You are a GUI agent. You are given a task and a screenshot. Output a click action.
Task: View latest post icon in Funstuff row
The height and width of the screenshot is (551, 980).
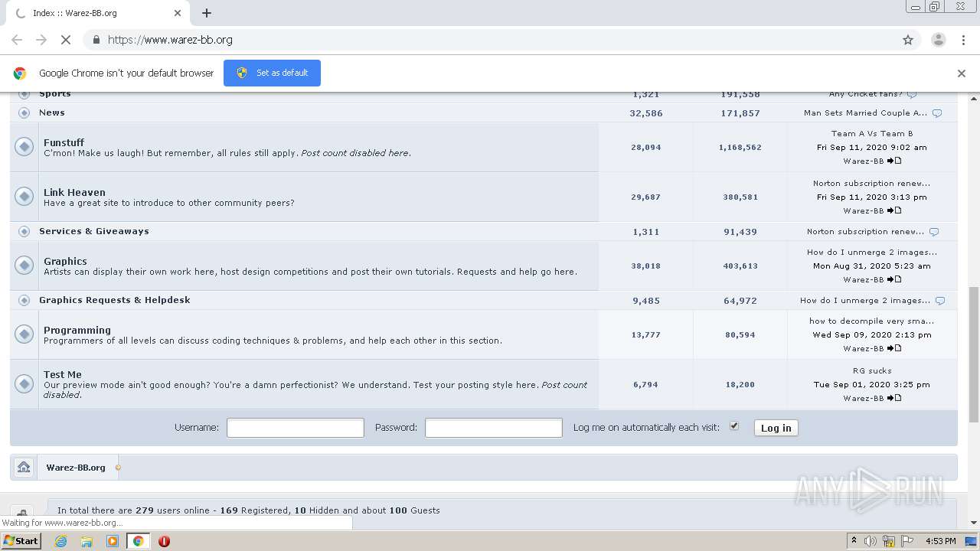[x=894, y=161]
